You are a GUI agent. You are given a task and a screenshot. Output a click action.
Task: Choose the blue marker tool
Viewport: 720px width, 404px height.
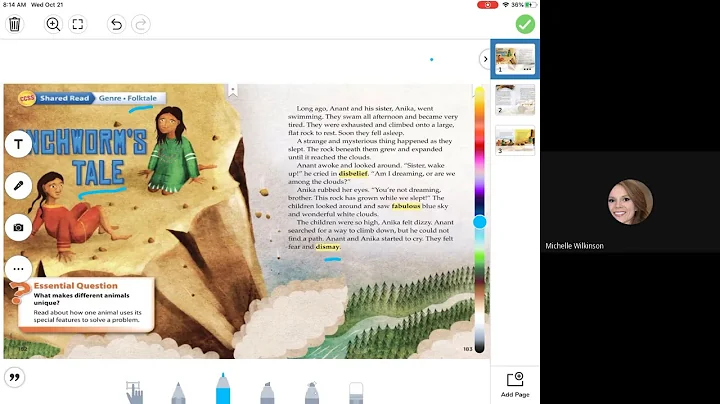[x=223, y=389]
